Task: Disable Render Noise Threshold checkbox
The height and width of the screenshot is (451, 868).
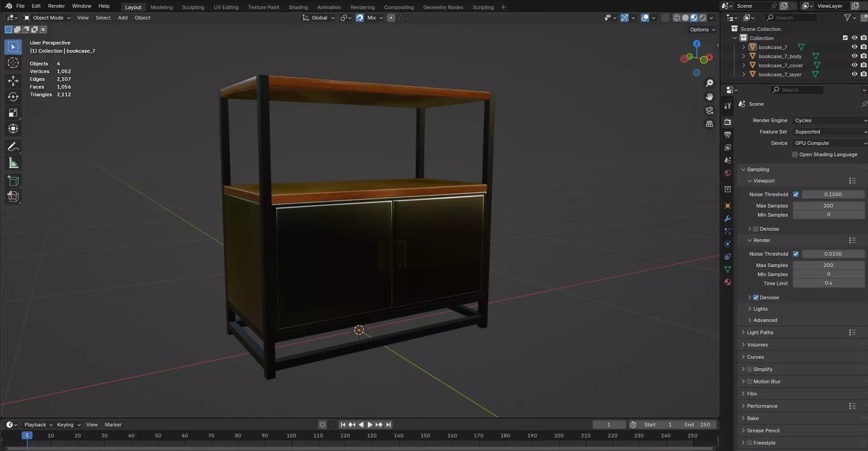Action: click(x=796, y=254)
